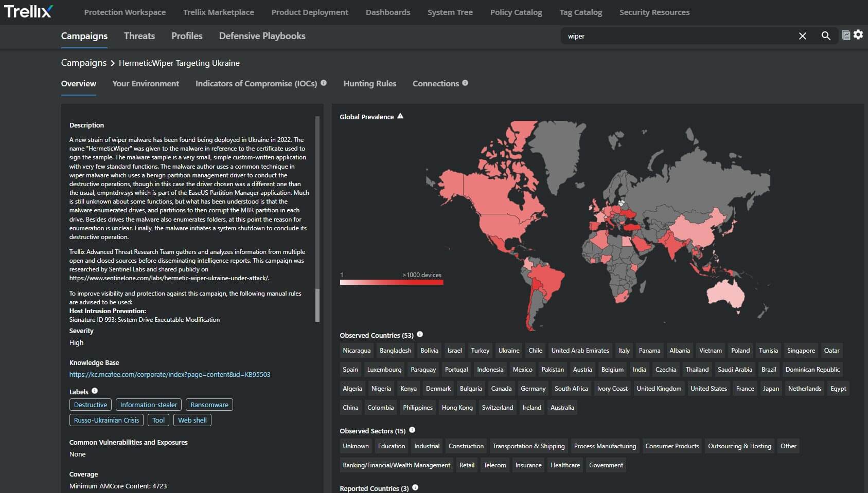Click Campaigns breadcrumb link

(x=84, y=63)
